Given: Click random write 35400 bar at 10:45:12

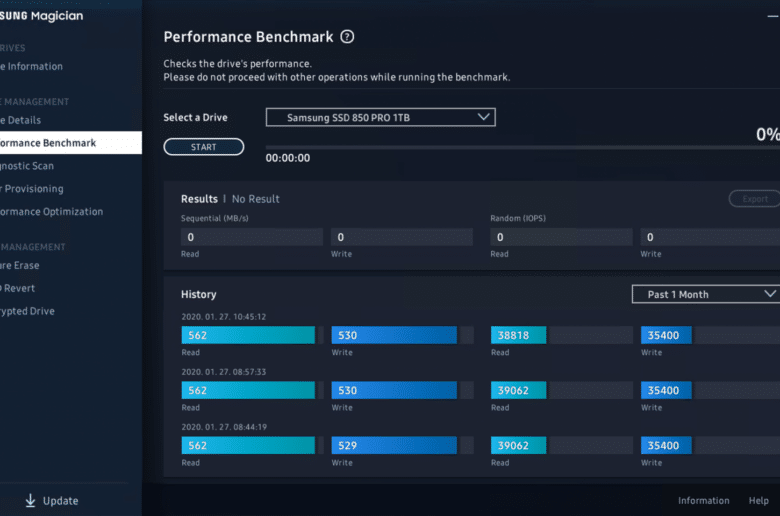Looking at the screenshot, I should coord(666,335).
